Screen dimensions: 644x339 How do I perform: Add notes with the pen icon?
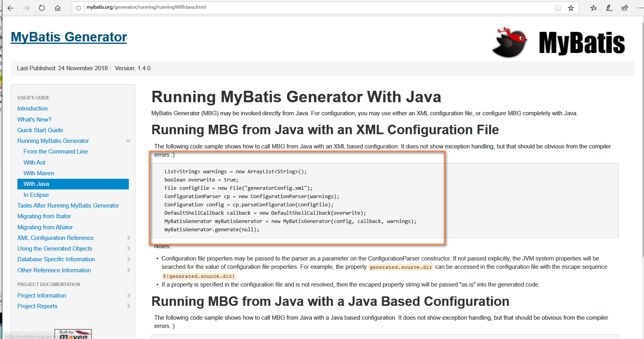click(x=609, y=8)
